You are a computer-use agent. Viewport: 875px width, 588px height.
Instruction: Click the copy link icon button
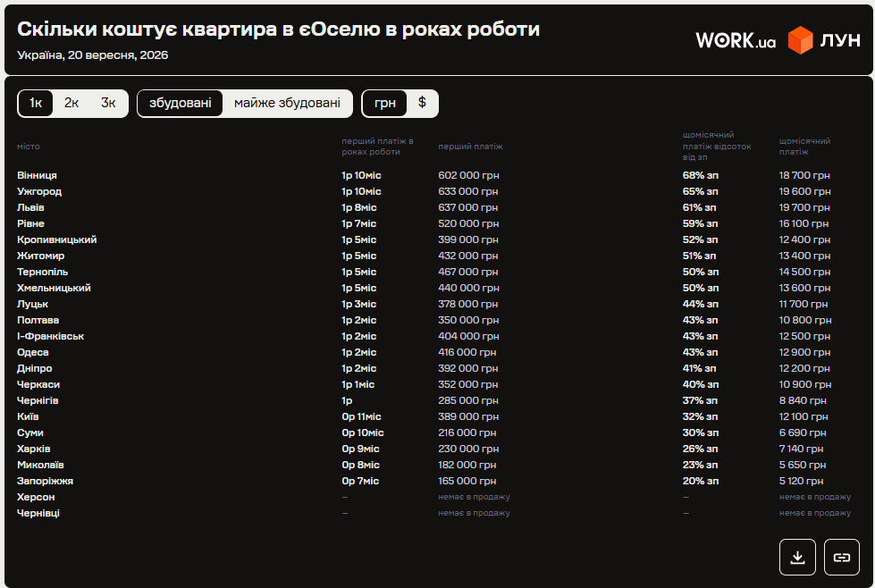(x=842, y=557)
